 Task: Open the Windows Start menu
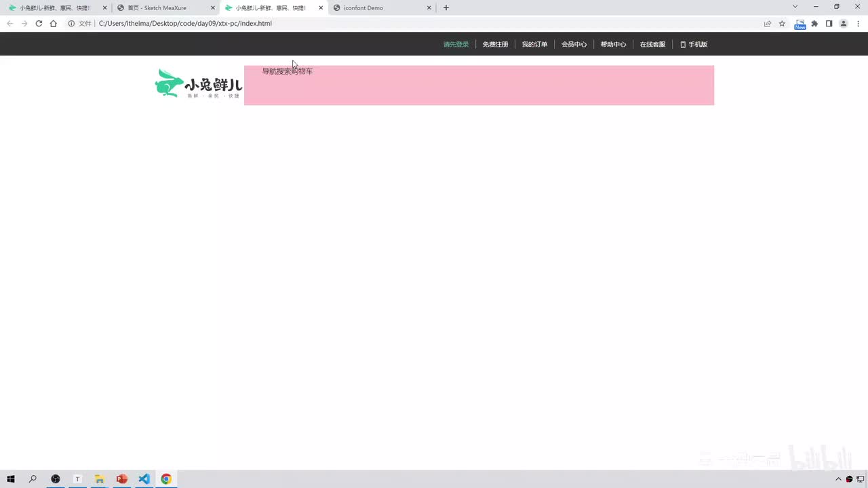11,479
